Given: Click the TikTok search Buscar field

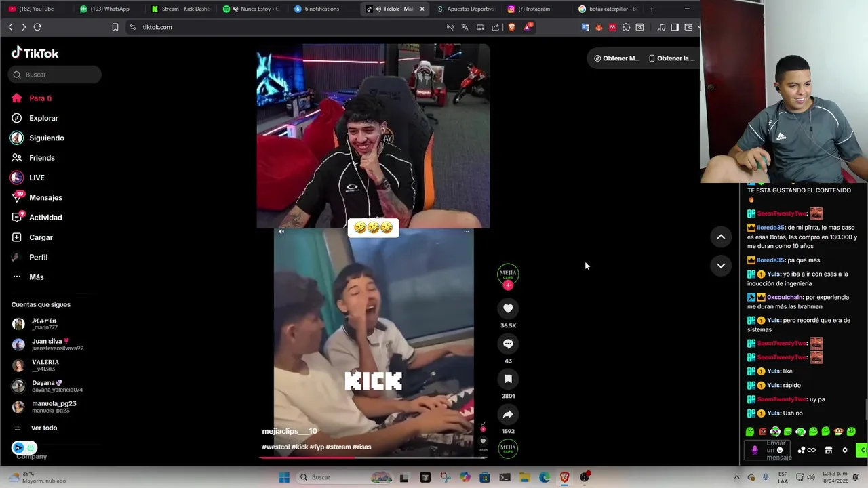Looking at the screenshot, I should [x=55, y=75].
